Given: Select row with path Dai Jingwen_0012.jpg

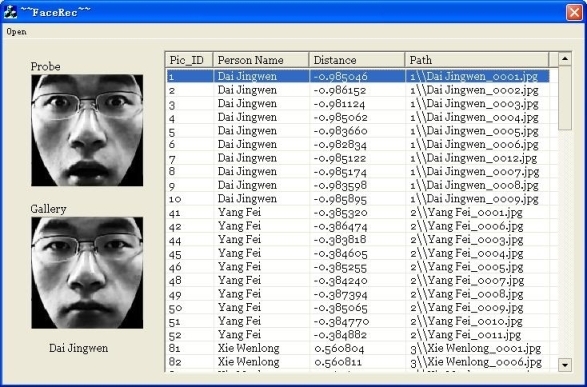Looking at the screenshot, I should 358,158.
